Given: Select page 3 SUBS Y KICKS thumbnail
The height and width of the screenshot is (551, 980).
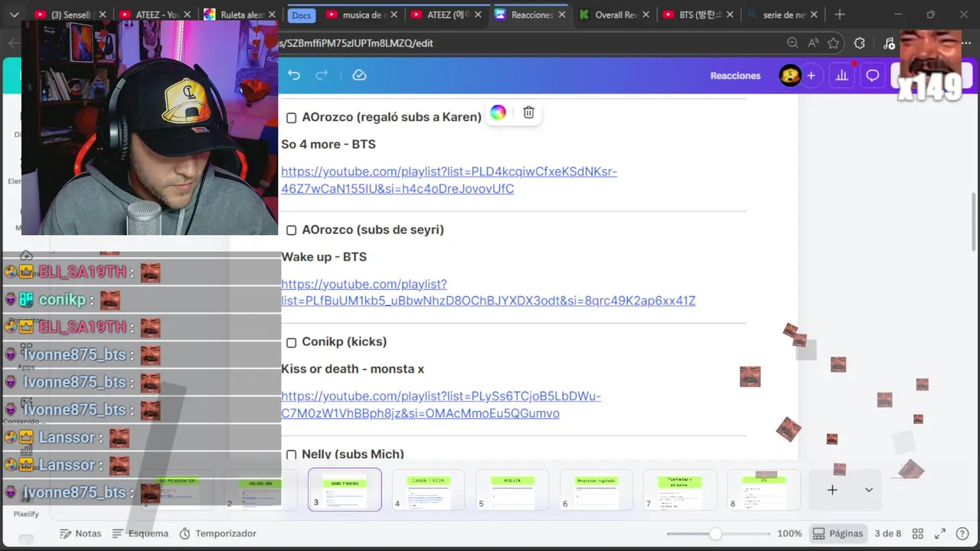Looking at the screenshot, I should click(345, 490).
